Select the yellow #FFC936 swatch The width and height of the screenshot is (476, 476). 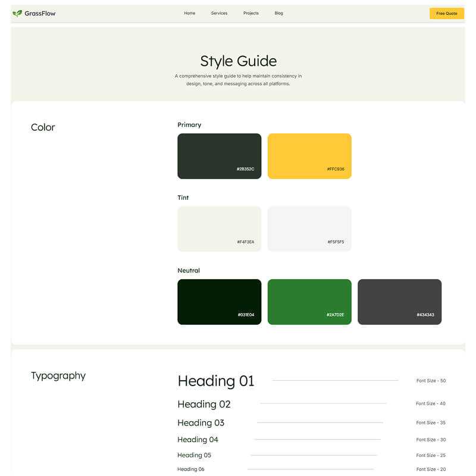(309, 156)
